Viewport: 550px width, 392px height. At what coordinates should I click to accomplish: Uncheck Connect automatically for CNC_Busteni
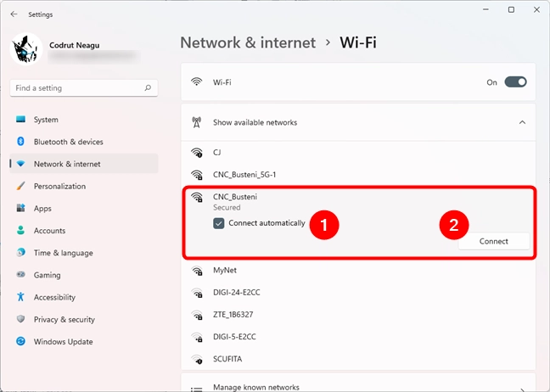tap(218, 223)
